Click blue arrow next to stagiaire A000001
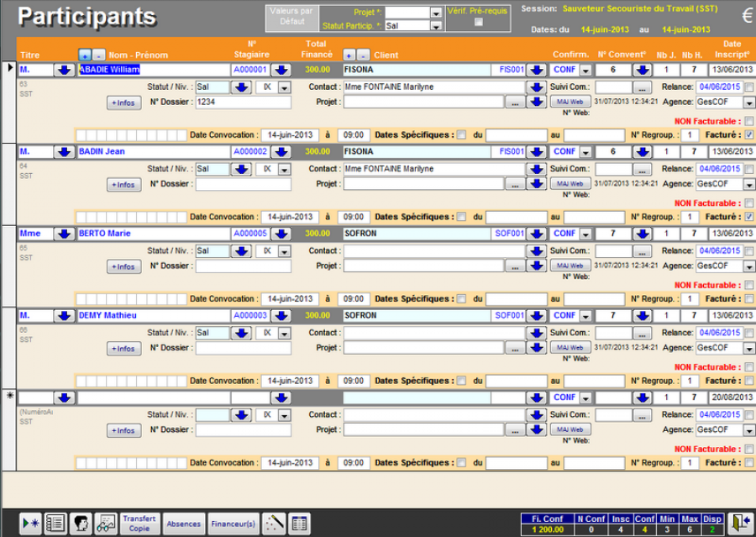Image resolution: width=756 pixels, height=537 pixels. [x=281, y=70]
